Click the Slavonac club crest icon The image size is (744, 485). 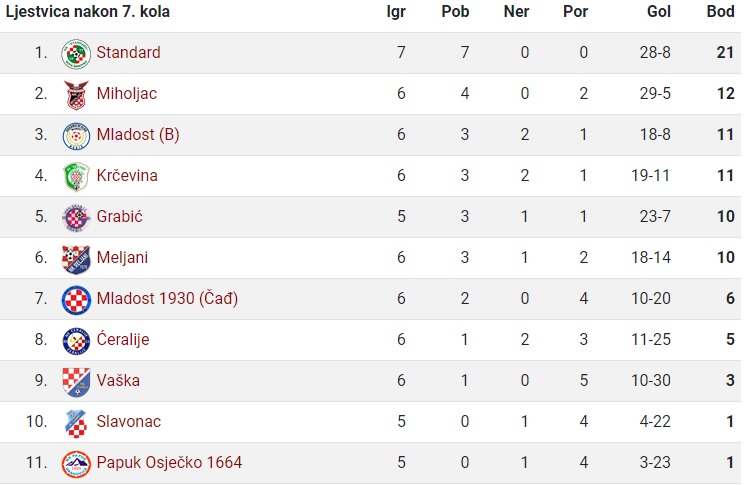coord(76,423)
